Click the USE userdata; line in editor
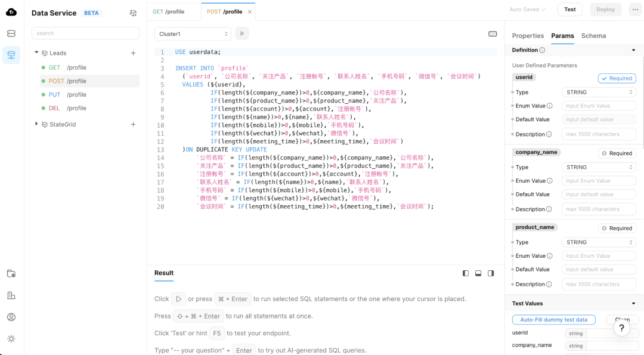This screenshot has height=355, width=644. [198, 52]
